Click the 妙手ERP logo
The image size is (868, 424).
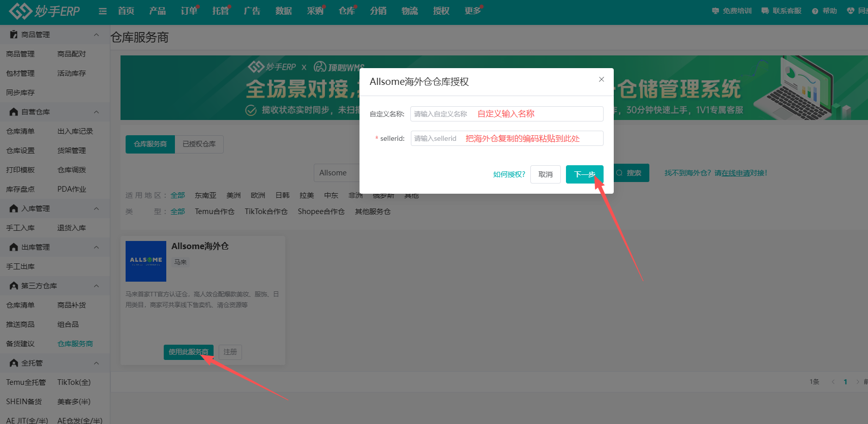[45, 11]
